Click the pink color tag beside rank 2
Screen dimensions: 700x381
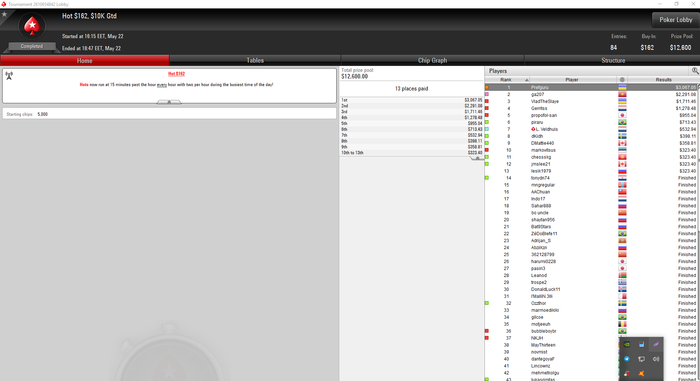tap(487, 94)
